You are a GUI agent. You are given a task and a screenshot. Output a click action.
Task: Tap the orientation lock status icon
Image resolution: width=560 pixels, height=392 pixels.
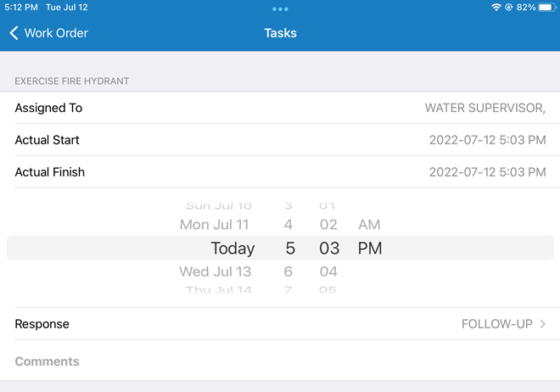[508, 7]
